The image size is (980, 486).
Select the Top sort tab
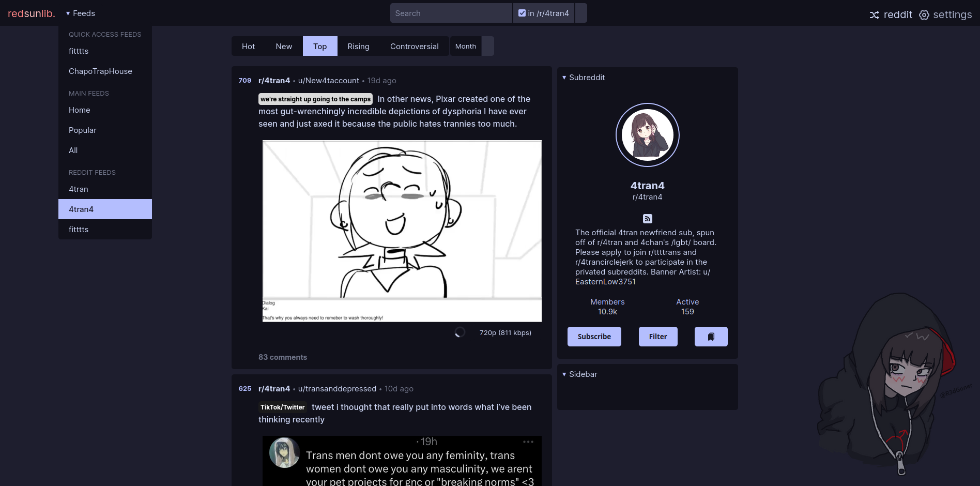pyautogui.click(x=320, y=46)
